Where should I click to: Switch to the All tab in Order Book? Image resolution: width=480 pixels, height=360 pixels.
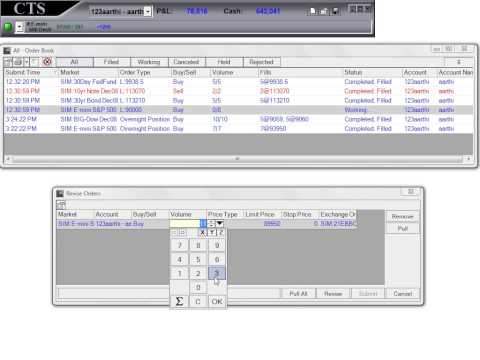pos(74,62)
